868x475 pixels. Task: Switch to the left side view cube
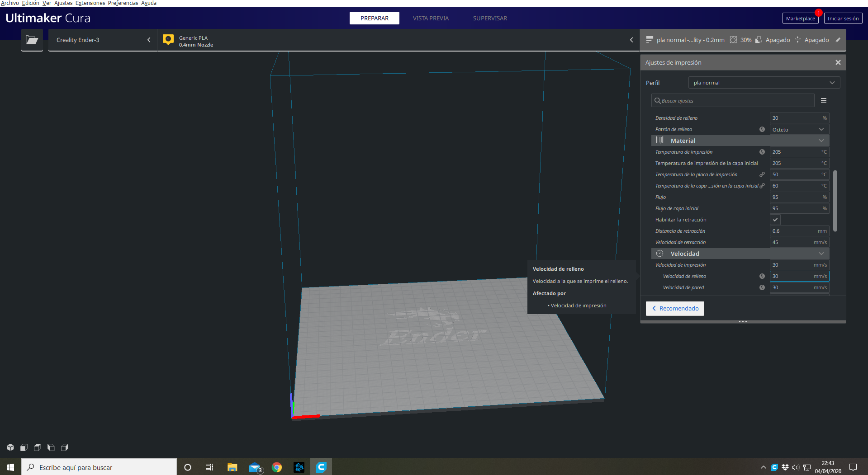(51, 447)
